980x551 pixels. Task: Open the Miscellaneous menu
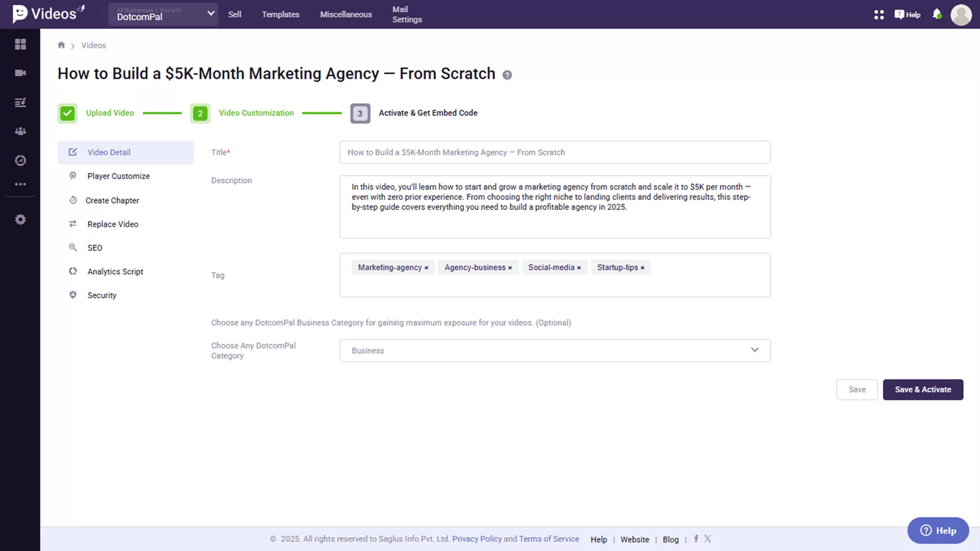tap(346, 15)
